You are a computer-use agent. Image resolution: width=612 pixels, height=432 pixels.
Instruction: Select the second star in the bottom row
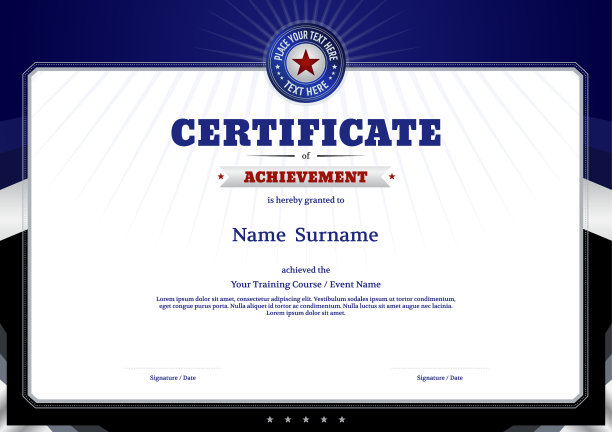[x=288, y=419]
